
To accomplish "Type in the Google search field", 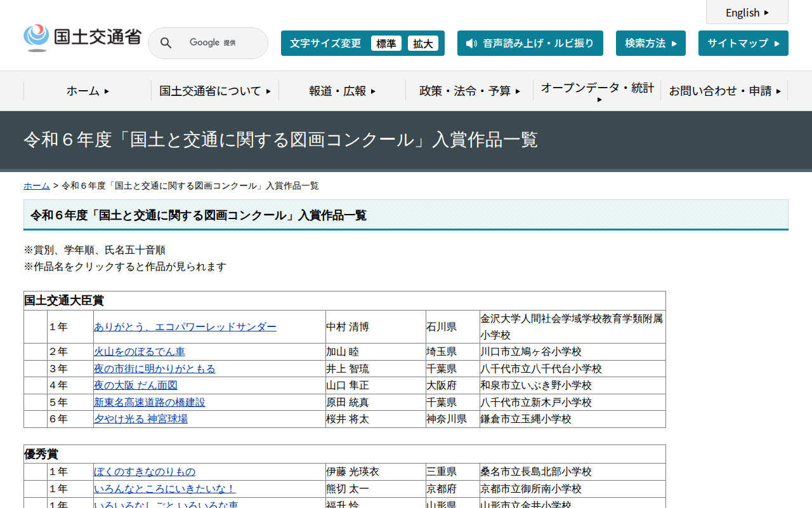I will pos(219,43).
